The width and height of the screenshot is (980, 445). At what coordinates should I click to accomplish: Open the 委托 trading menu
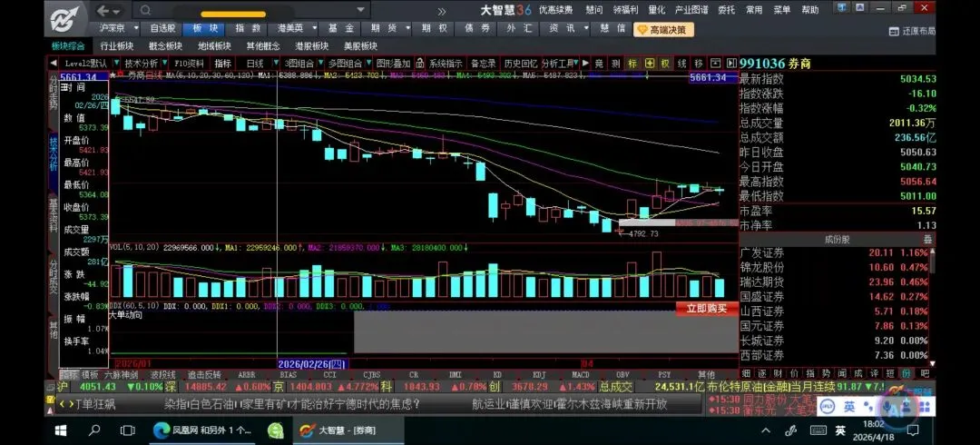tap(726, 10)
